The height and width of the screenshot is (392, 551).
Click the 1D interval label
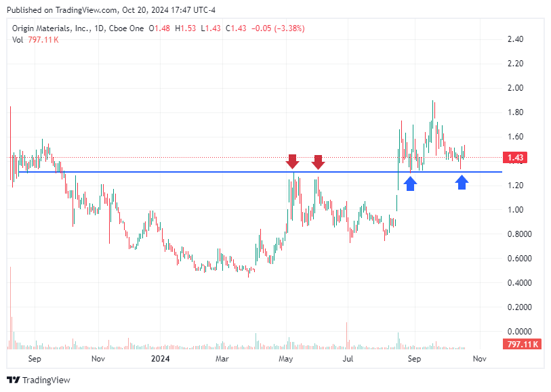99,28
